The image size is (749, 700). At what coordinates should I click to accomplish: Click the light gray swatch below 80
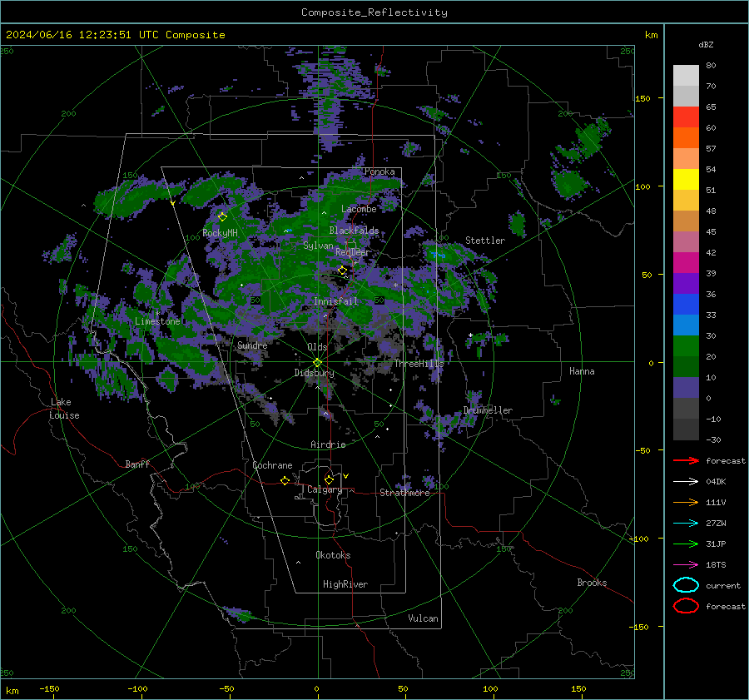(x=686, y=75)
